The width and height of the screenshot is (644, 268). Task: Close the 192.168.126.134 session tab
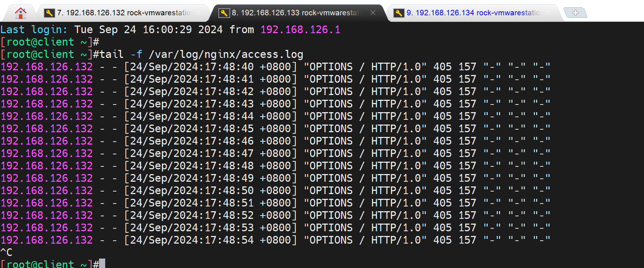click(548, 13)
